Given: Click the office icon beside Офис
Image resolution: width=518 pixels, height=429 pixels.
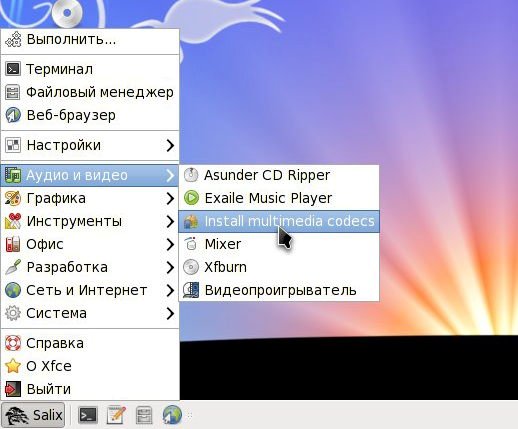Looking at the screenshot, I should [13, 244].
